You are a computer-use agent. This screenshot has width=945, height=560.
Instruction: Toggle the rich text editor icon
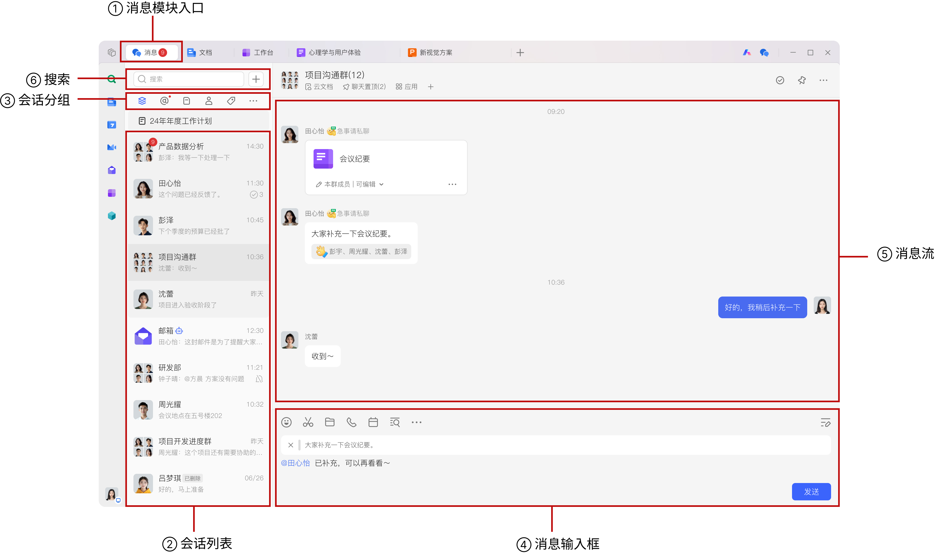[x=825, y=423]
